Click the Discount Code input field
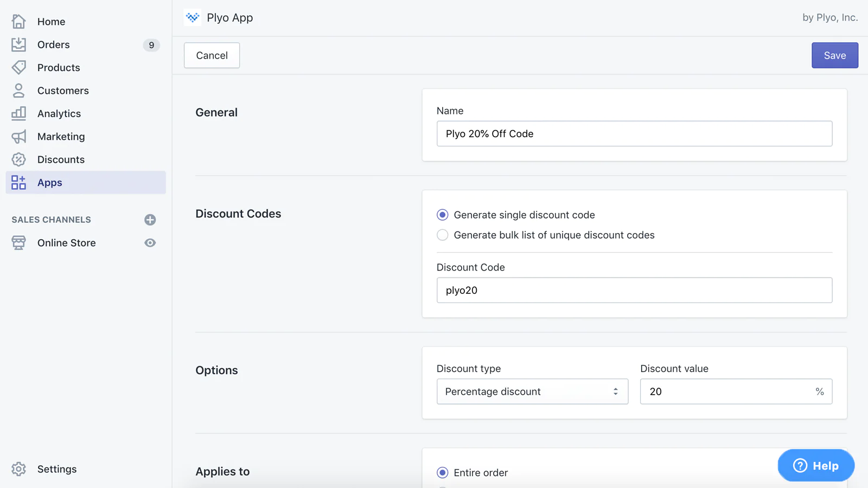Image resolution: width=868 pixels, height=488 pixels. (634, 290)
